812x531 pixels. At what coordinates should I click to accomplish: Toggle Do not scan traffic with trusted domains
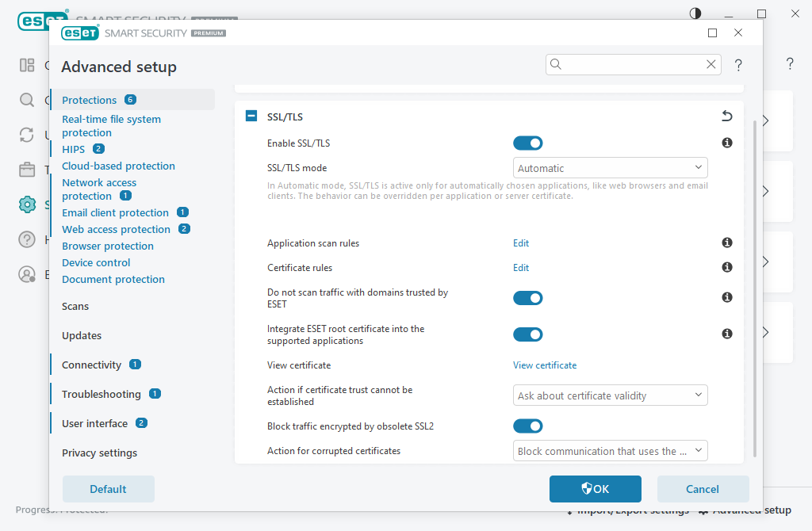pyautogui.click(x=527, y=298)
